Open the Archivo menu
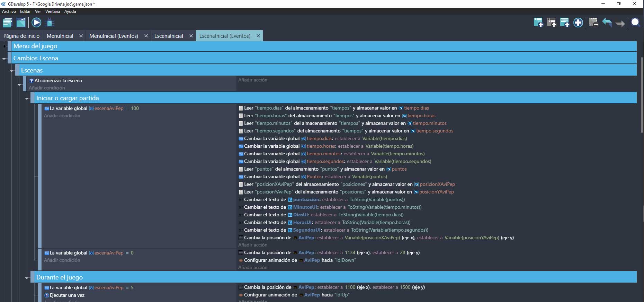This screenshot has height=302, width=644. (9, 11)
